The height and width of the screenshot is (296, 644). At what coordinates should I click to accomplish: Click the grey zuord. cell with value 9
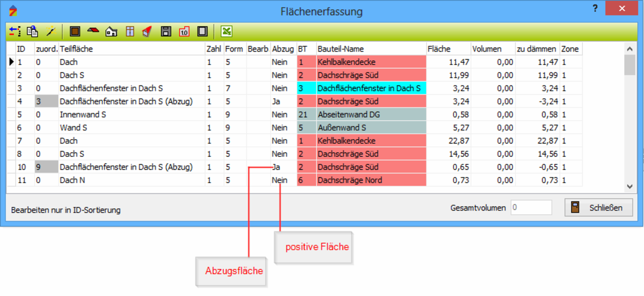tap(46, 167)
